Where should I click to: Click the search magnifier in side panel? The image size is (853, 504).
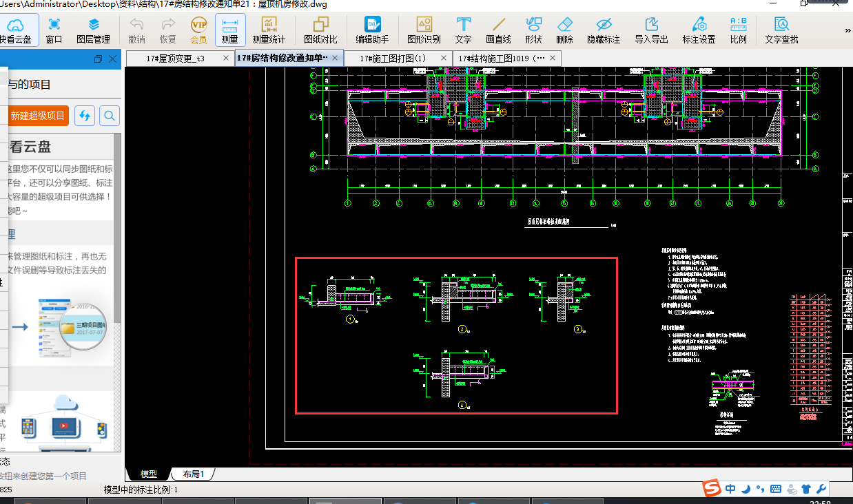(110, 116)
